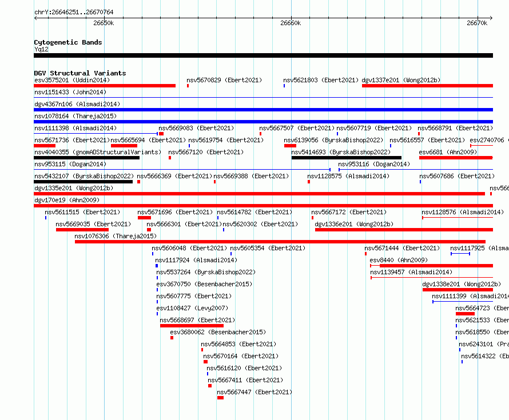
Task: Click nsv5671444 (Ebert2021) label
Action: click(x=402, y=248)
